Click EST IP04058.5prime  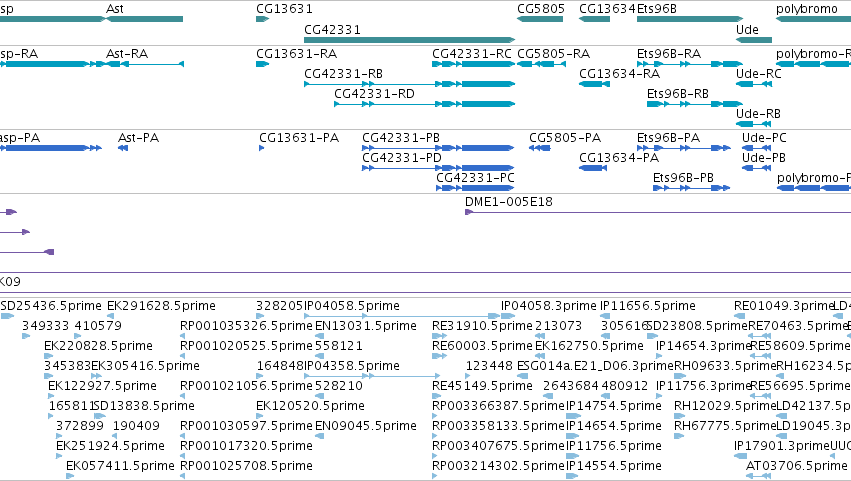click(352, 306)
